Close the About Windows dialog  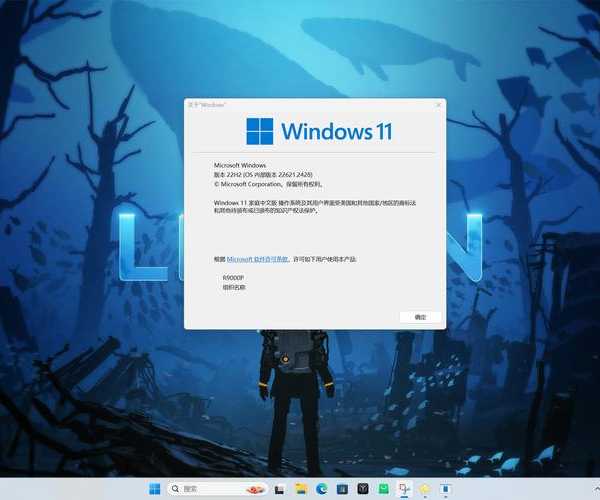click(439, 104)
